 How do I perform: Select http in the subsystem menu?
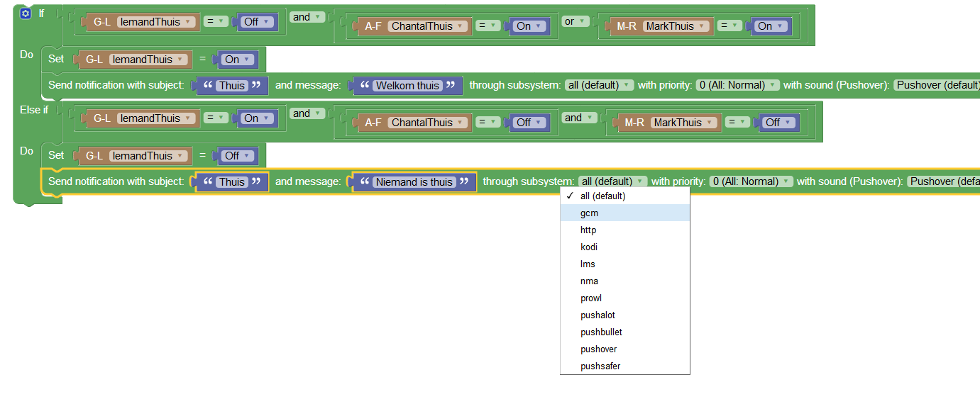pyautogui.click(x=624, y=230)
